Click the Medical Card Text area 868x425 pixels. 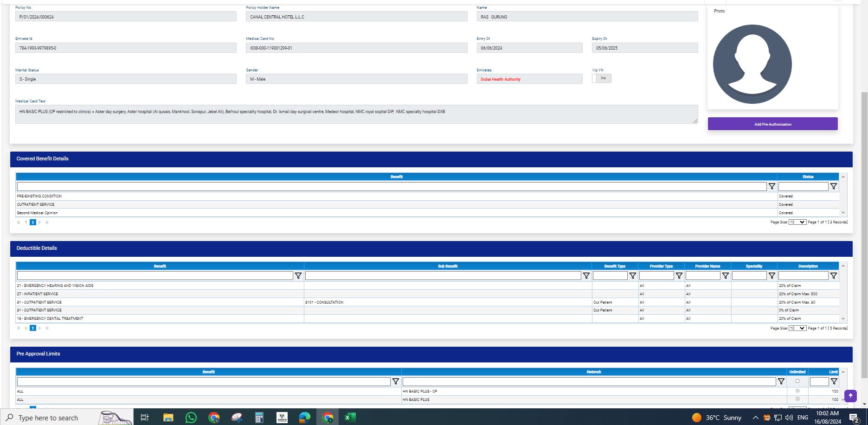[356, 114]
